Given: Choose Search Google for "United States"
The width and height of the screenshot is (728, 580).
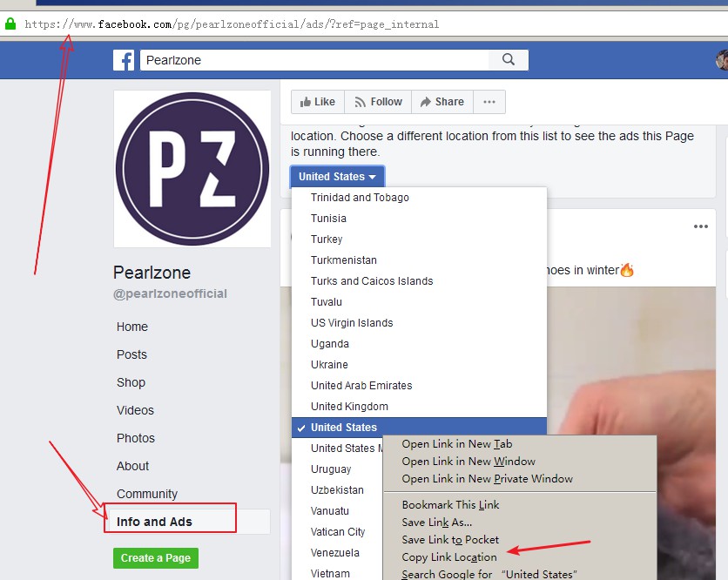Looking at the screenshot, I should tap(520, 574).
